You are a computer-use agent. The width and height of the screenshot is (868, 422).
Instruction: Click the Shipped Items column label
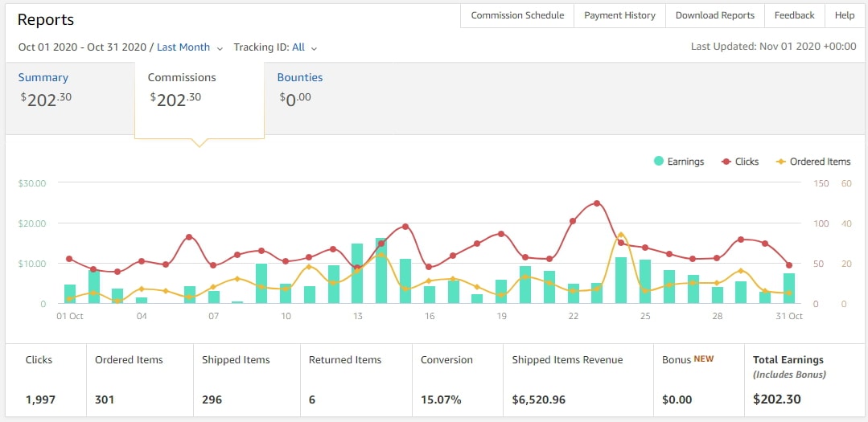coord(236,360)
